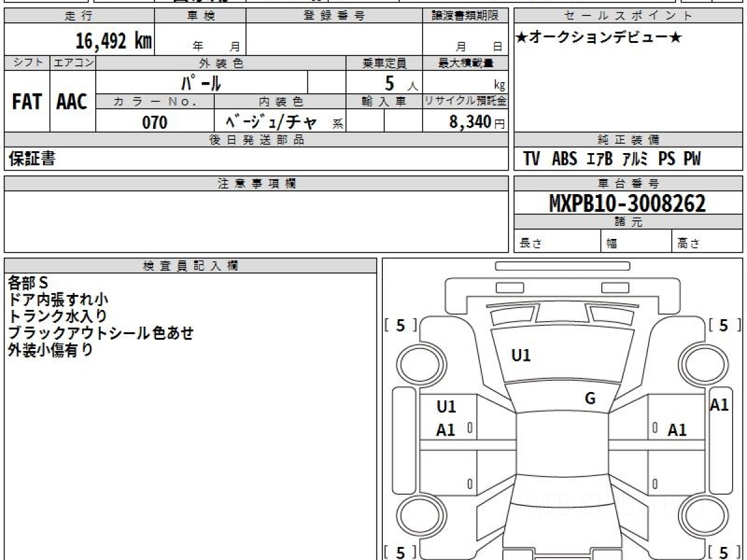Image resolution: width=747 pixels, height=560 pixels.
Task: Select the inspector note 各部S
Action: coord(28,283)
